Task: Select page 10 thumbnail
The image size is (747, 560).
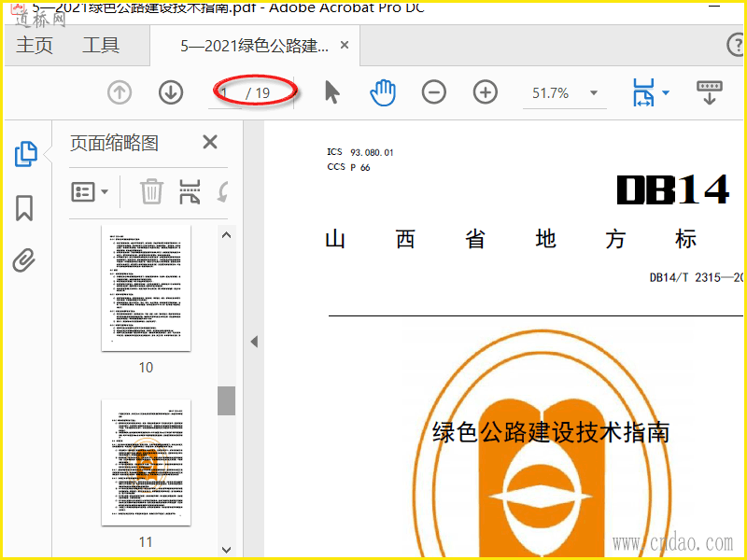Action: 147,288
